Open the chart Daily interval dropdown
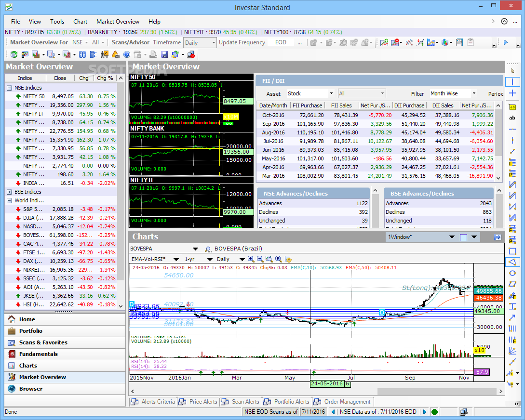The image size is (525, 420). tap(242, 259)
